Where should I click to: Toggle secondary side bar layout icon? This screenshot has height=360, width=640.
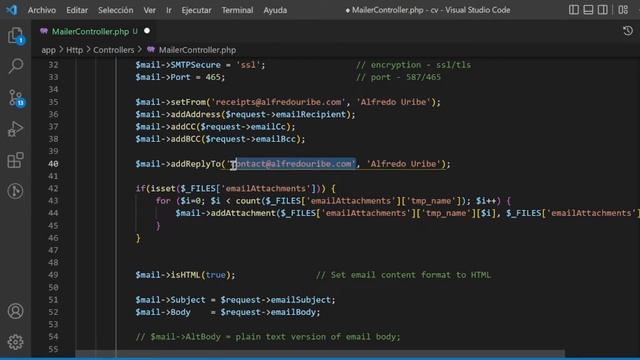pyautogui.click(x=602, y=10)
